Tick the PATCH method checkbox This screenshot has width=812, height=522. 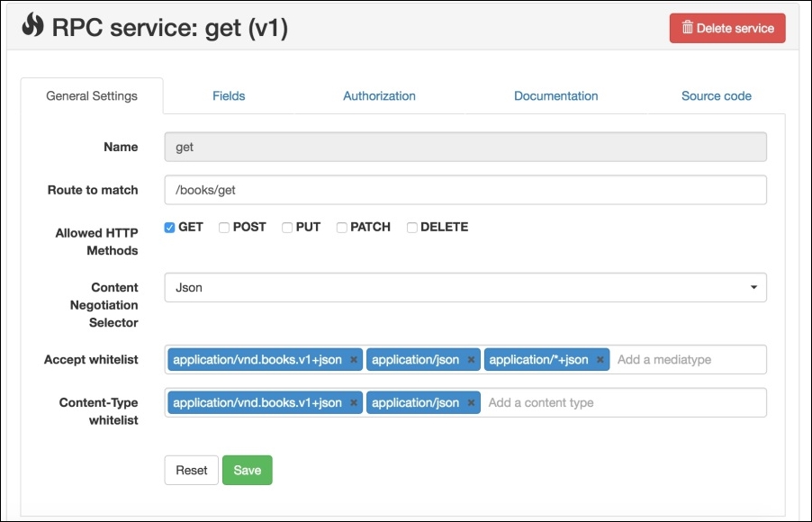[342, 228]
